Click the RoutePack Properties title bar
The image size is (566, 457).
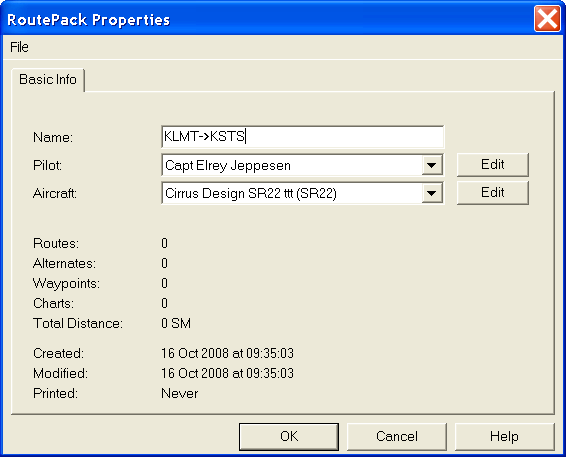(x=267, y=19)
